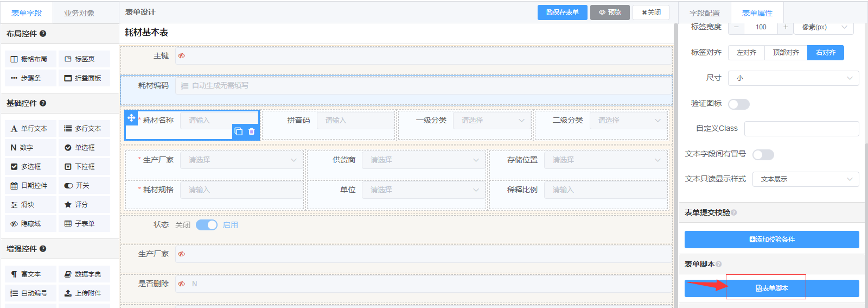
Task: Toggle the 验证图标 switch
Action: [x=738, y=104]
